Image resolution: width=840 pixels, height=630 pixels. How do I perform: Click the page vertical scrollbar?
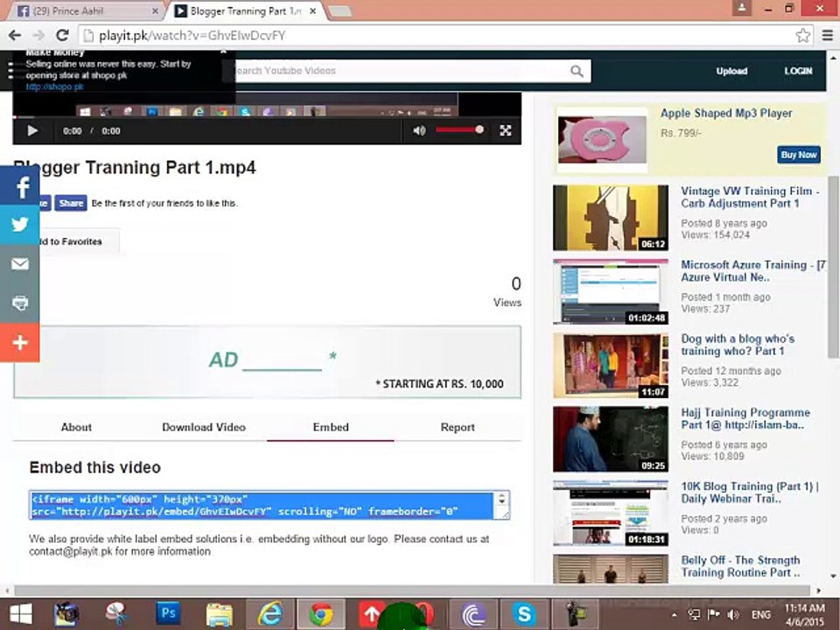(x=833, y=266)
